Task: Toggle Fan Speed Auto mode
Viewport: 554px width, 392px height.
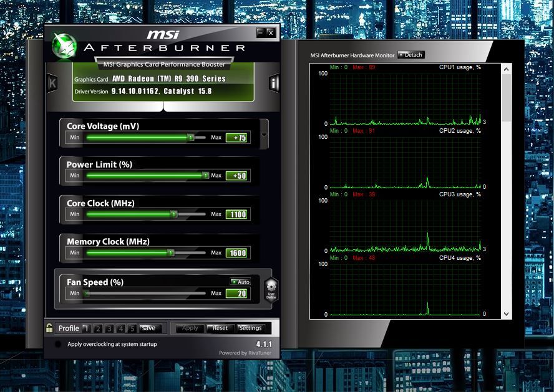Action: [x=240, y=282]
